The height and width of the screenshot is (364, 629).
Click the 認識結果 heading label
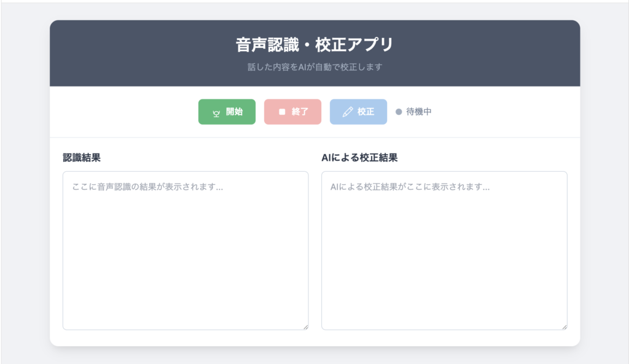82,158
